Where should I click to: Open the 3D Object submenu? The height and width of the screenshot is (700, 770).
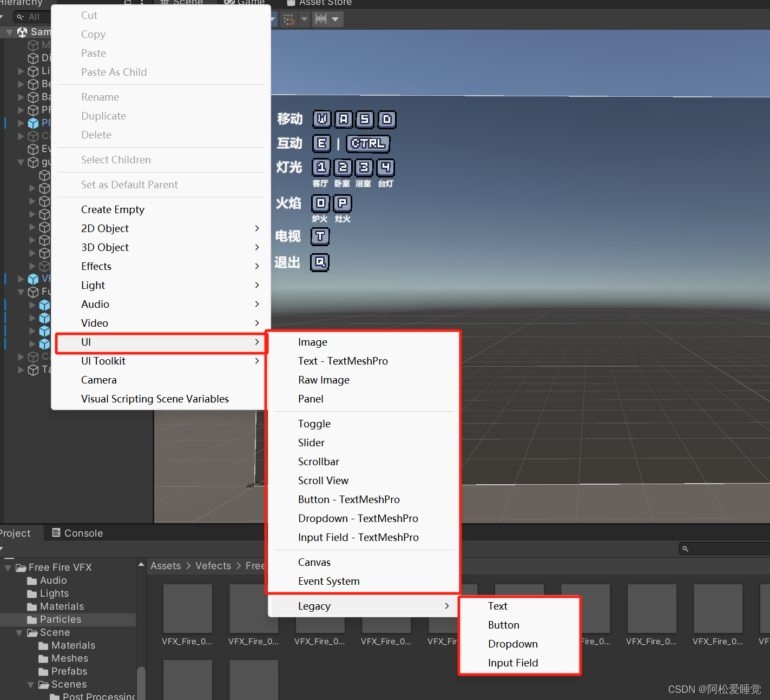point(161,247)
